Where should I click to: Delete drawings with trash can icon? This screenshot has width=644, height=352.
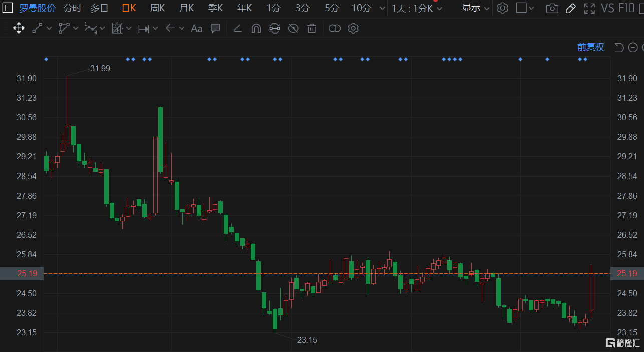312,28
